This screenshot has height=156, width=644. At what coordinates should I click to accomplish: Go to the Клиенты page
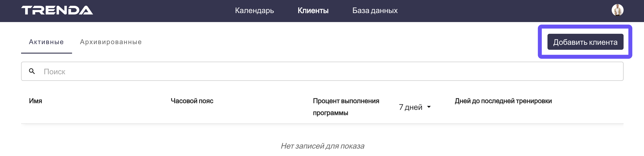point(313,11)
